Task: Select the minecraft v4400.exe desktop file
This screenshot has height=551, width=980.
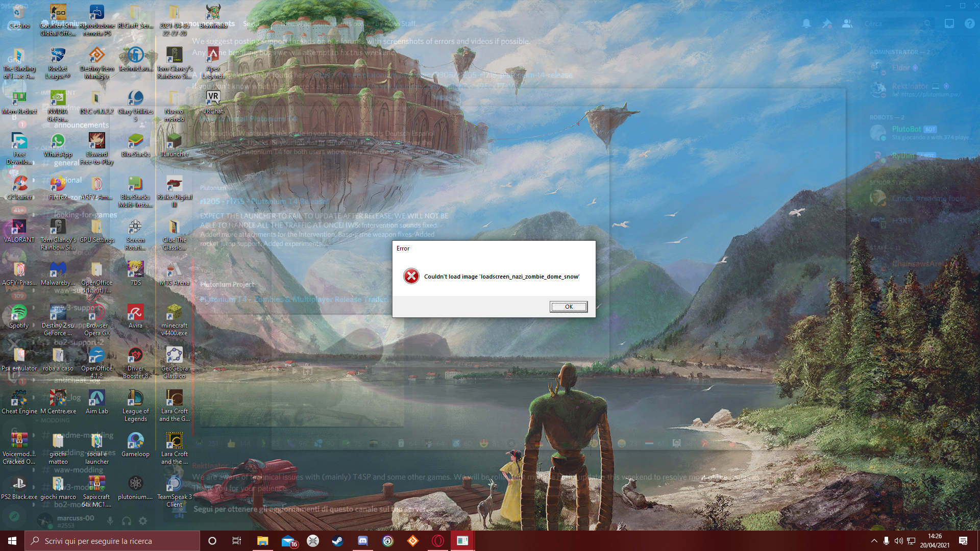Action: click(174, 320)
